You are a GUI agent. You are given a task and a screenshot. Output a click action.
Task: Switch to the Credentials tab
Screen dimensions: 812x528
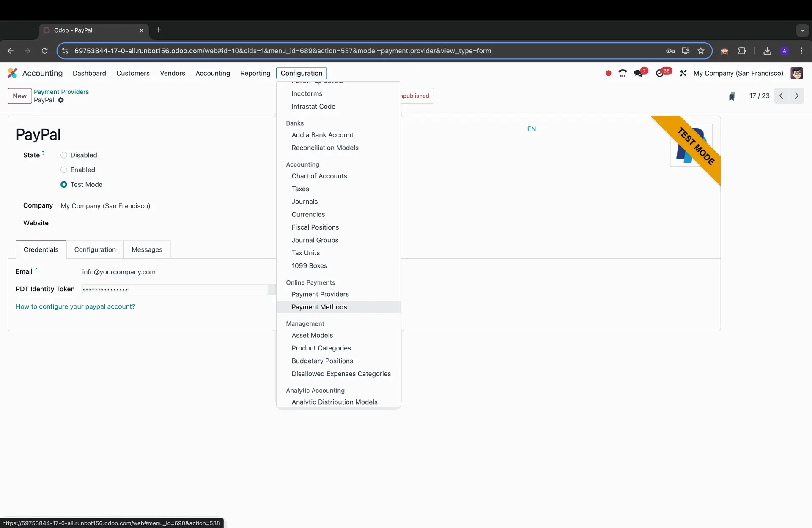41,249
